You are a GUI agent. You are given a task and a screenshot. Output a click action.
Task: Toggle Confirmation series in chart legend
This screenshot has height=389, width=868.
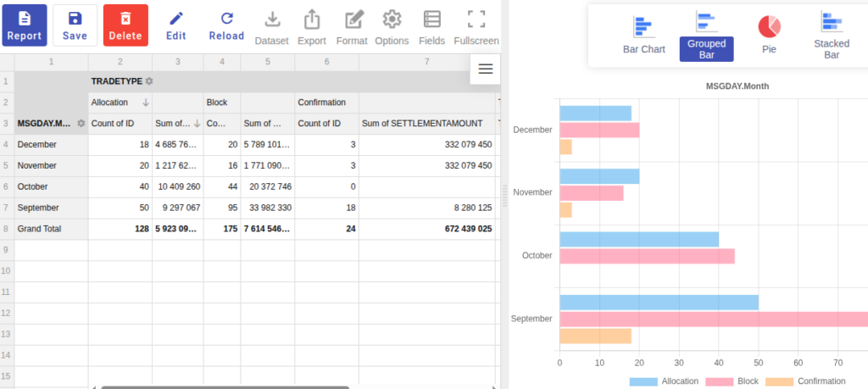[805, 381]
